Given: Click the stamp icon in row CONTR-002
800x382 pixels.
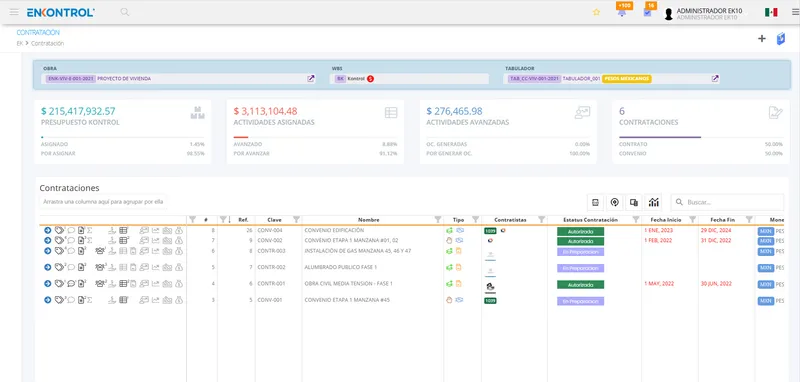Looking at the screenshot, I should [112, 267].
